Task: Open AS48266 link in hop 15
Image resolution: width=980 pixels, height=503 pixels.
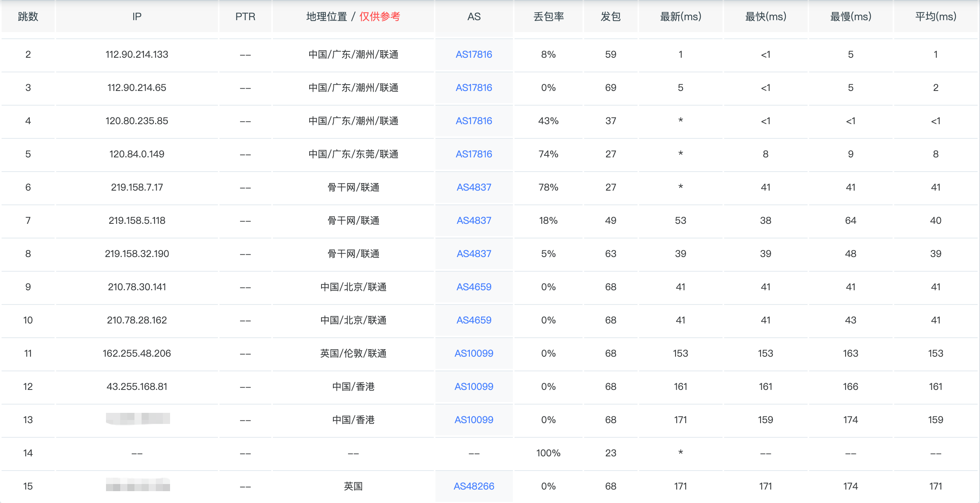Action: [x=474, y=486]
